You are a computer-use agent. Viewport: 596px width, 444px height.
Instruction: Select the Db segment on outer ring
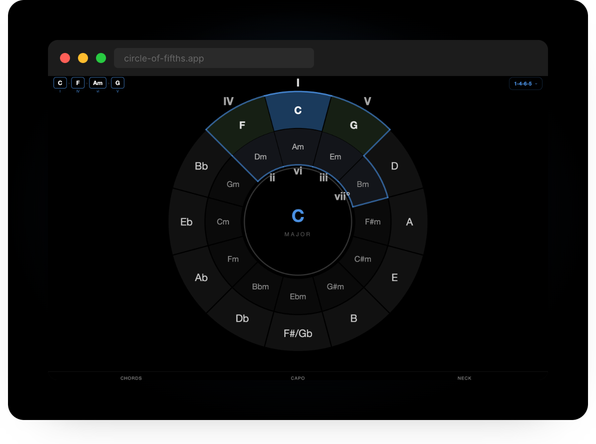coord(242,319)
